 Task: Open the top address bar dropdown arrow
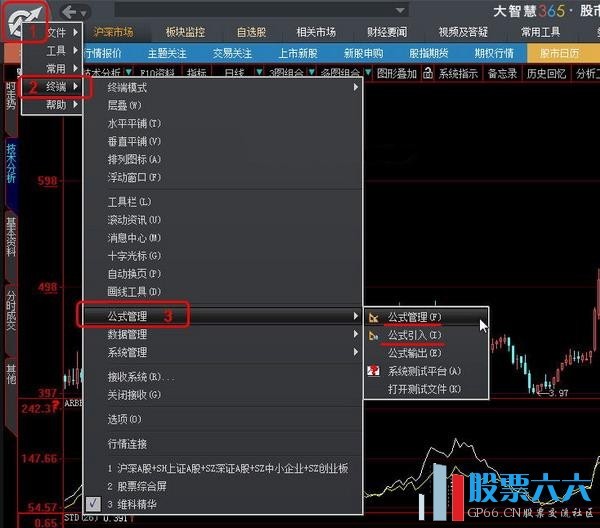click(x=400, y=10)
